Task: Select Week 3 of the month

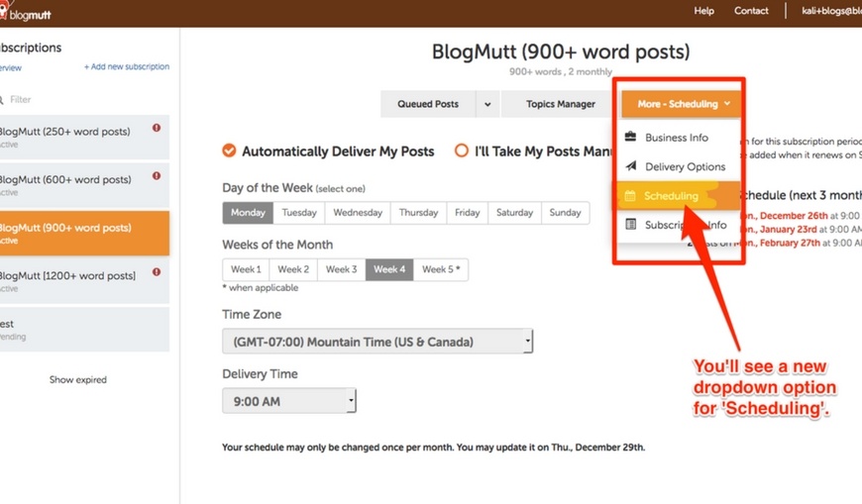Action: coord(342,269)
